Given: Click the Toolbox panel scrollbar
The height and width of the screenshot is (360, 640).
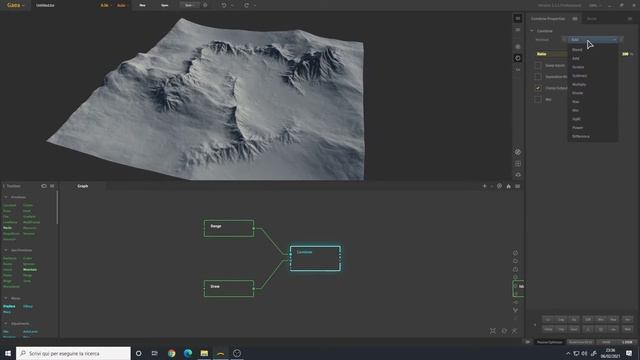Looking at the screenshot, I should click(57, 208).
